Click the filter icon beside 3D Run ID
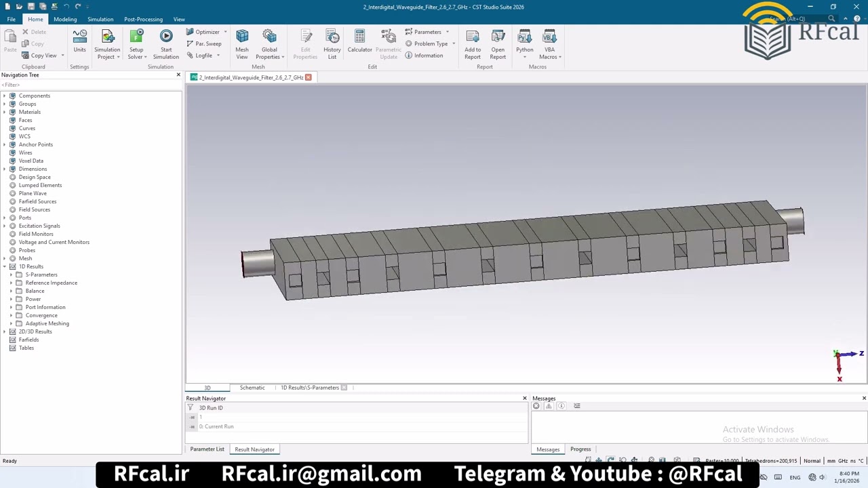868x488 pixels. click(x=191, y=408)
